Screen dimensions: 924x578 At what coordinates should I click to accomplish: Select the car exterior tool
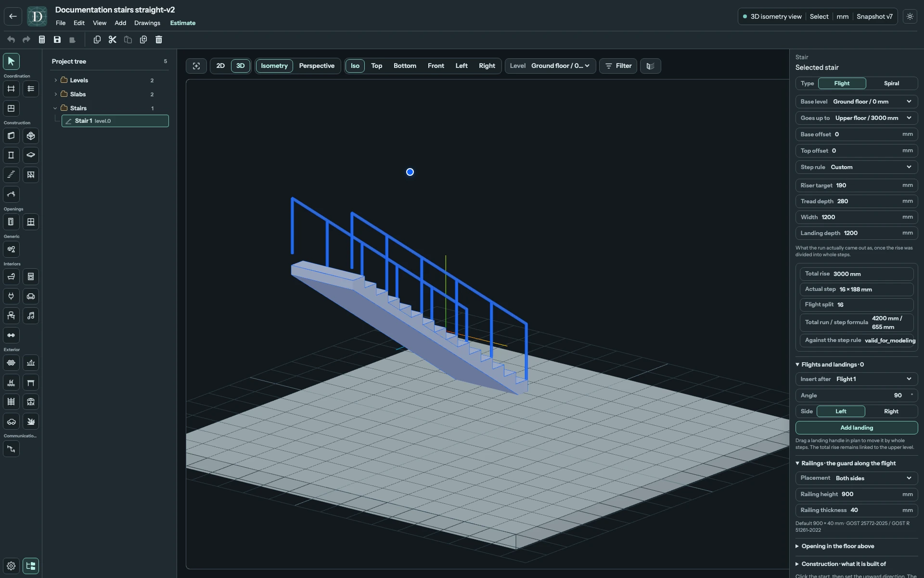click(x=11, y=421)
